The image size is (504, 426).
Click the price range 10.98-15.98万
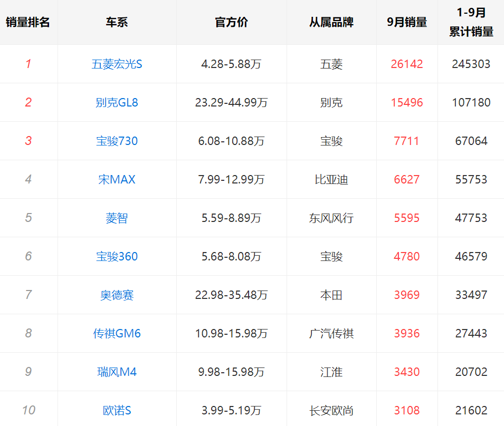coord(232,334)
